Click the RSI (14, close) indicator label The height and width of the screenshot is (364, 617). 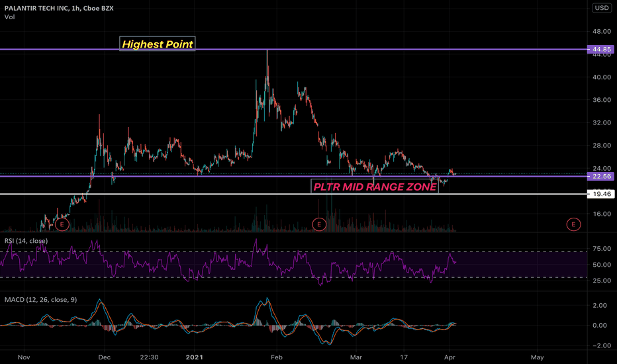click(x=26, y=241)
